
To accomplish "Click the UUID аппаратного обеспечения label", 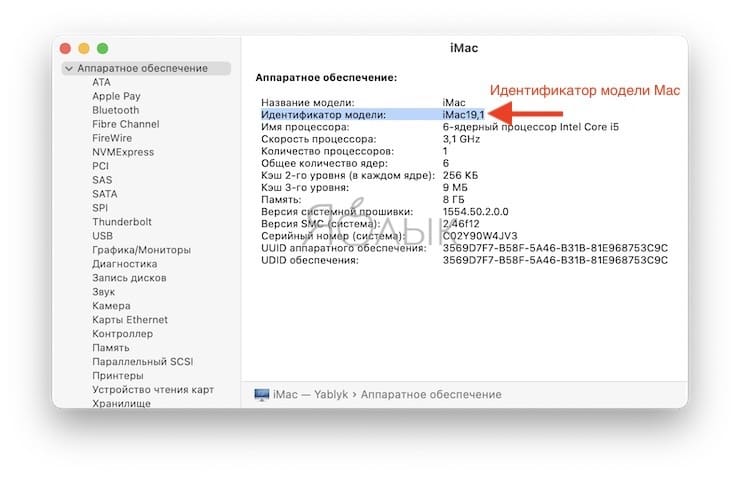I will coord(344,248).
